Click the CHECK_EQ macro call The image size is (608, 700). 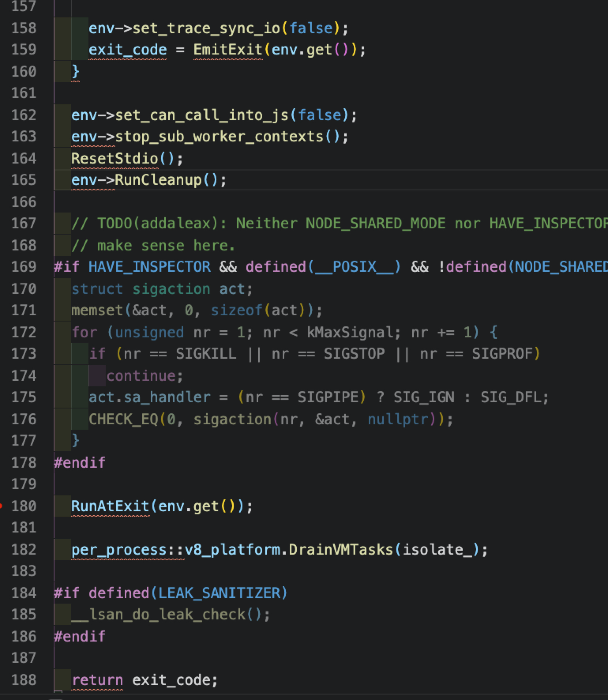point(123,419)
